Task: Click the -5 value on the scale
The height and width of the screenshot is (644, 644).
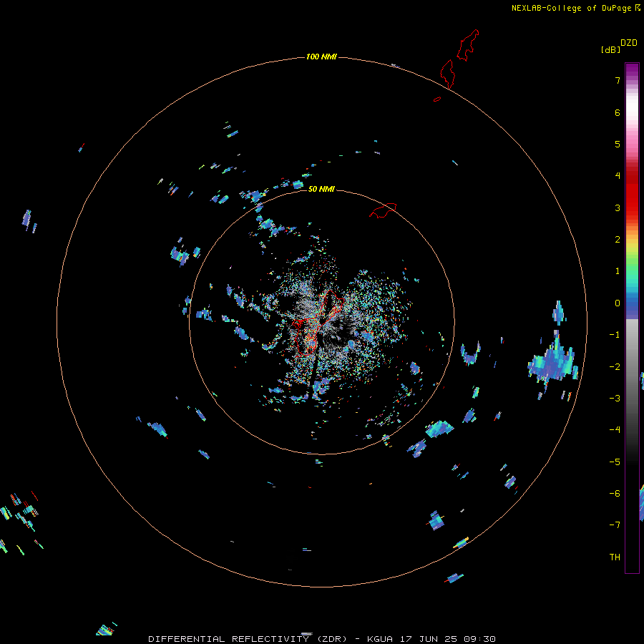Action: [615, 462]
